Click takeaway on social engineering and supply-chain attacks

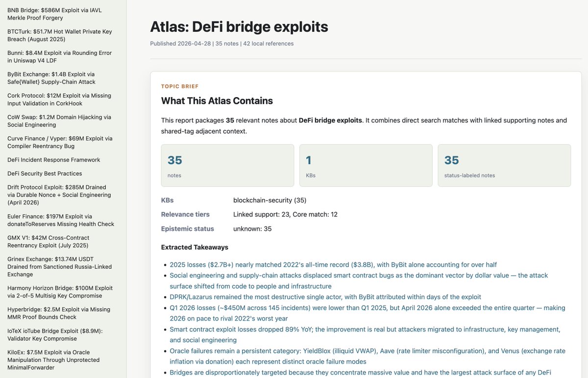359,281
